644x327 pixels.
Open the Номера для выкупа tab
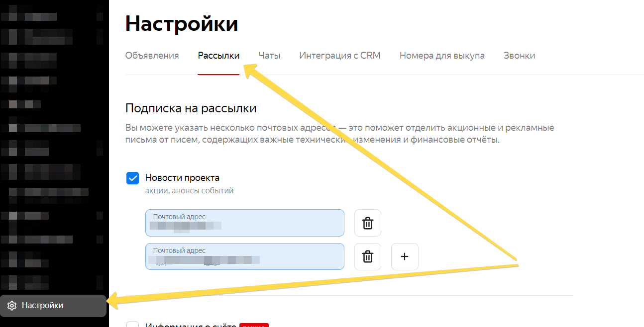pos(442,56)
